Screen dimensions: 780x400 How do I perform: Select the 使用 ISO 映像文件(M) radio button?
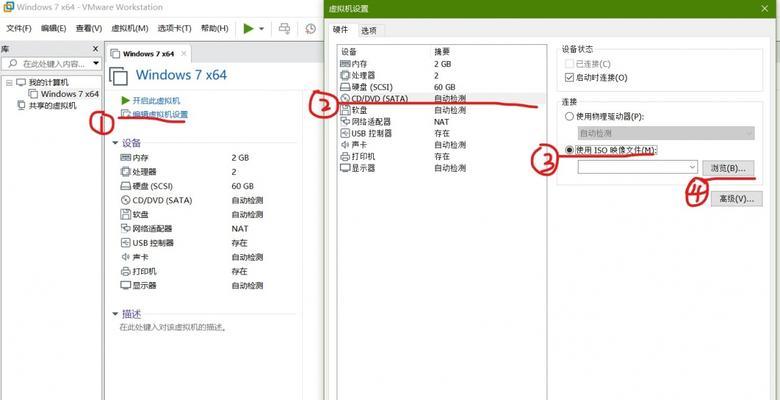[570, 150]
